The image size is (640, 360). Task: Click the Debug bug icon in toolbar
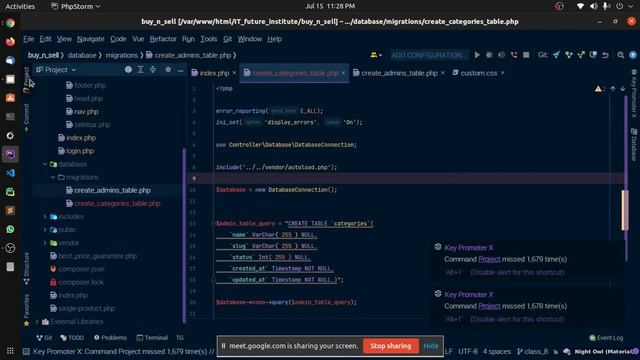click(x=489, y=55)
